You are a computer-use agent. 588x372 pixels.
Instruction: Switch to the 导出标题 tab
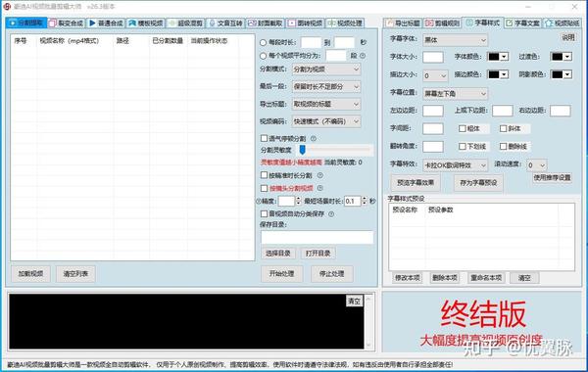[x=403, y=23]
